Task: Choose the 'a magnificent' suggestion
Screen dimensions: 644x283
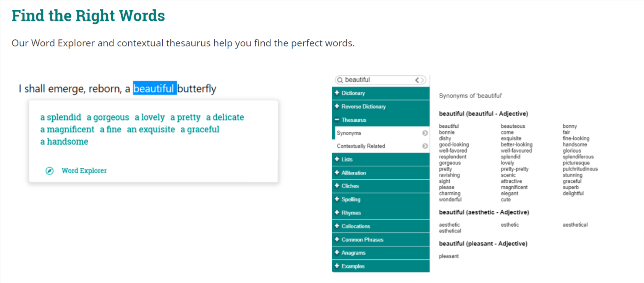Action: point(67,129)
